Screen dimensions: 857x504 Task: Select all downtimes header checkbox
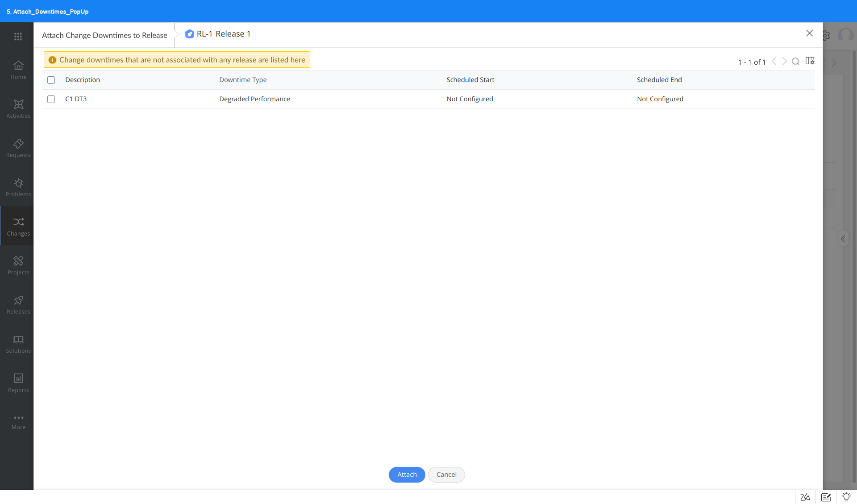click(51, 80)
